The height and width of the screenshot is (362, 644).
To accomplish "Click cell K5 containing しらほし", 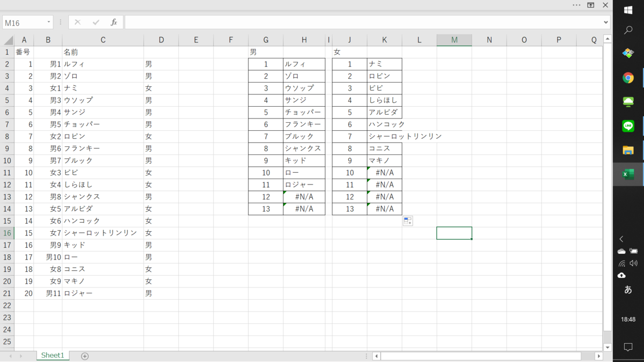I will pos(384,100).
